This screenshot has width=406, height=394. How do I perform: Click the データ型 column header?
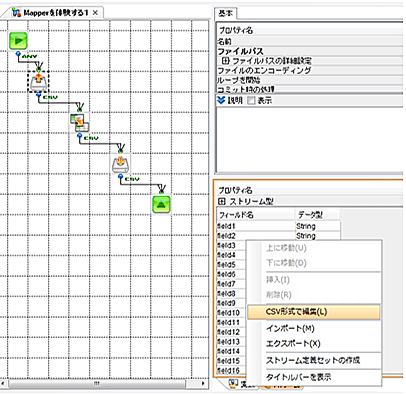click(317, 215)
